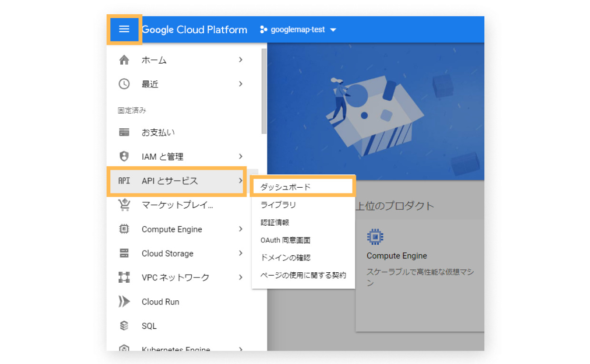The width and height of the screenshot is (590, 364).
Task: Open the googlemap-test project selector dropdown
Action: click(298, 29)
